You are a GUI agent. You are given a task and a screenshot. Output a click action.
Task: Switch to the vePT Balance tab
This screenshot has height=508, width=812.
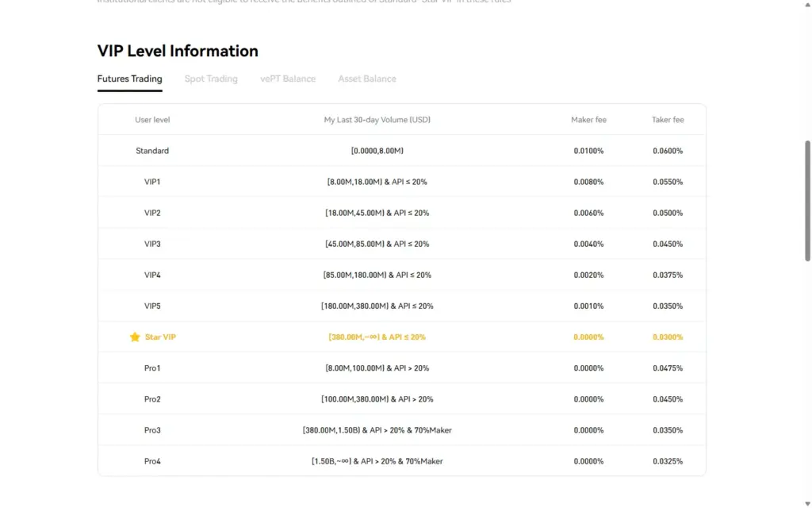click(288, 79)
